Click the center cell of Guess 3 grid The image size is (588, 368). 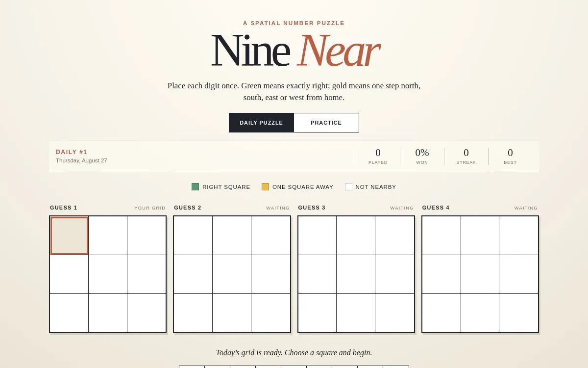tap(356, 274)
